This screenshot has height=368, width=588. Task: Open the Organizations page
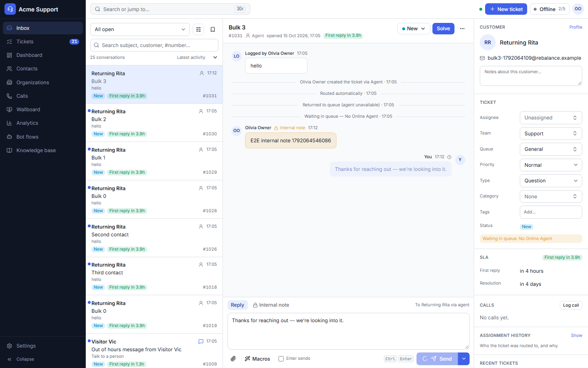[43, 83]
